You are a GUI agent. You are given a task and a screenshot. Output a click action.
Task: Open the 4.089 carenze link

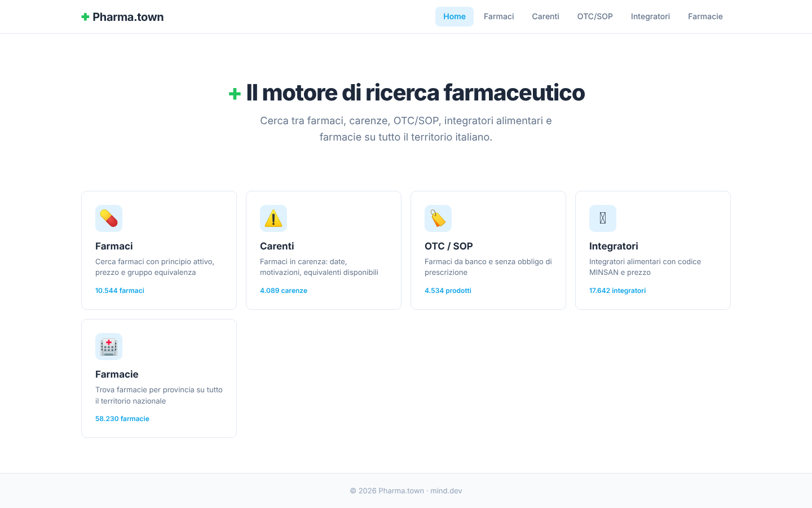[x=284, y=291]
